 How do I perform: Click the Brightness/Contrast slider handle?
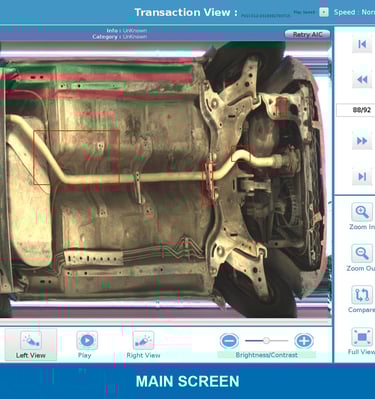point(266,341)
